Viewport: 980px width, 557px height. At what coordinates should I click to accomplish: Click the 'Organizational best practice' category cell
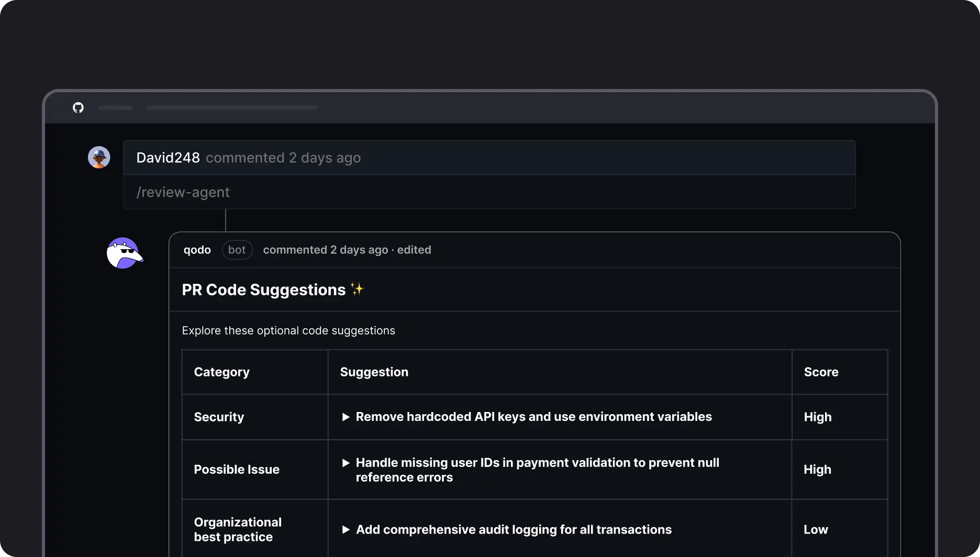point(238,529)
